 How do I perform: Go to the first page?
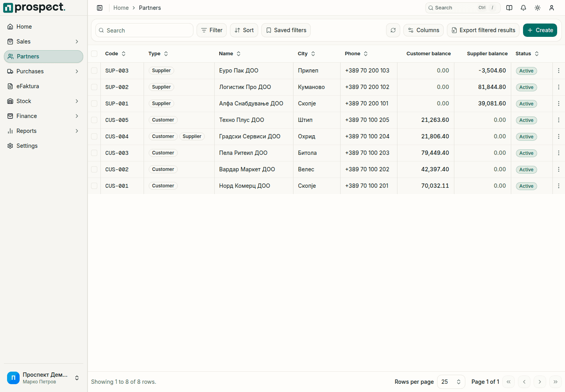click(x=508, y=382)
